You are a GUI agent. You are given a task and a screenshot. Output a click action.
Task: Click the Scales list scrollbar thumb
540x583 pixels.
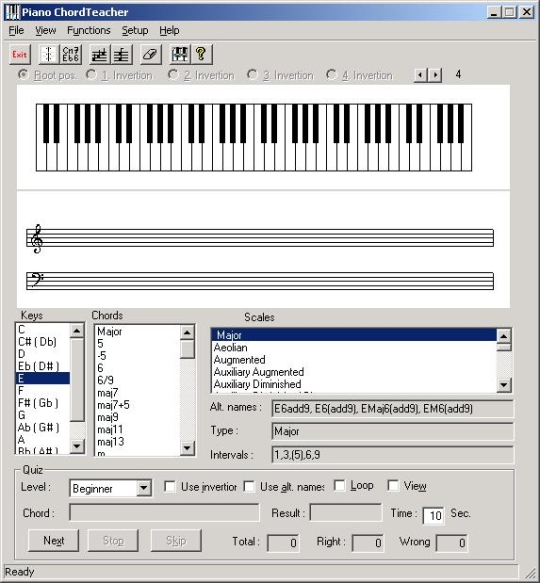(x=504, y=347)
